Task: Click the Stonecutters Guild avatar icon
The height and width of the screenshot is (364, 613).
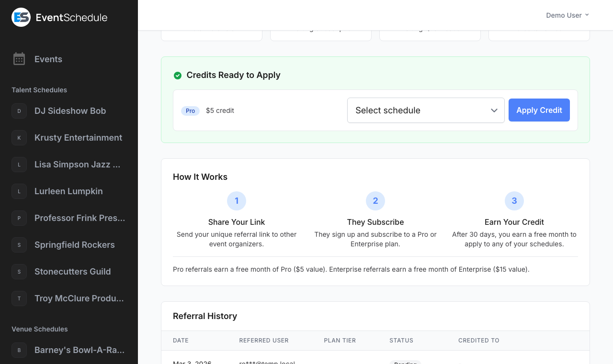Action: coord(19,272)
